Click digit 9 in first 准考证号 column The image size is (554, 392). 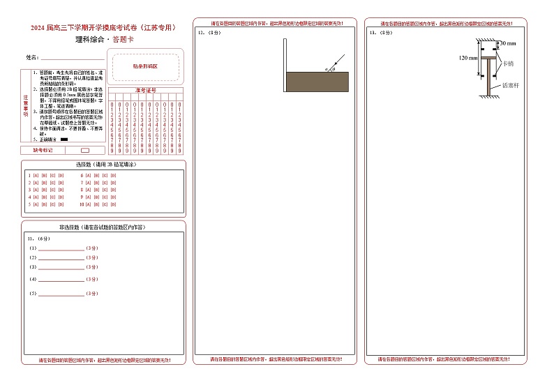(112, 151)
